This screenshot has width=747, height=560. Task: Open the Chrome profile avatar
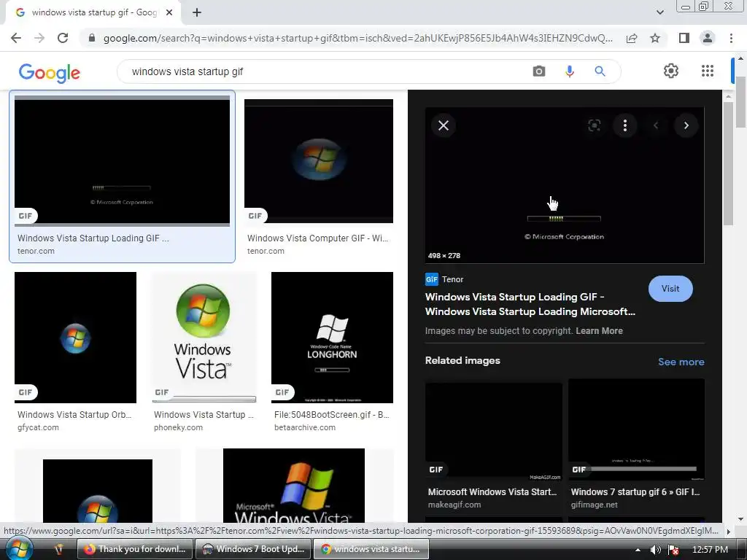(708, 38)
